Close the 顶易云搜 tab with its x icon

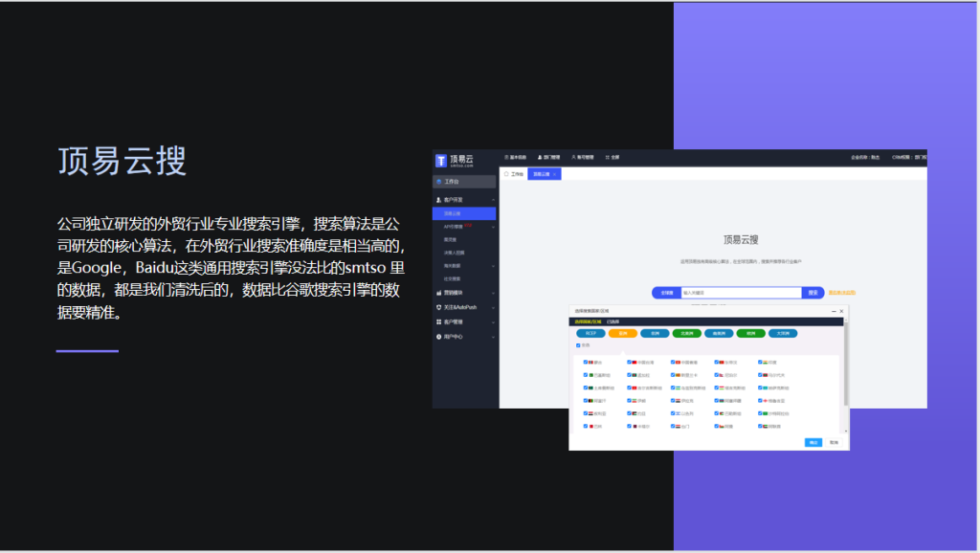[555, 174]
